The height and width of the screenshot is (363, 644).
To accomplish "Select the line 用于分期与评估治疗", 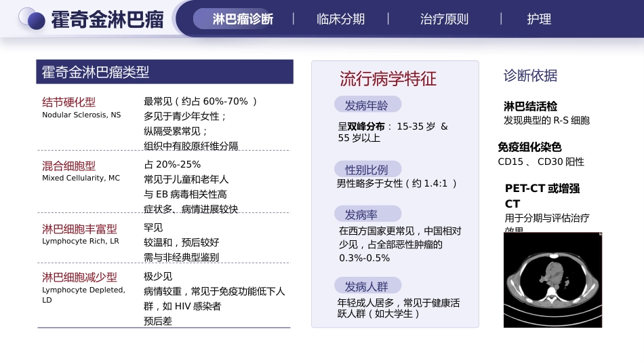I will point(547,218).
